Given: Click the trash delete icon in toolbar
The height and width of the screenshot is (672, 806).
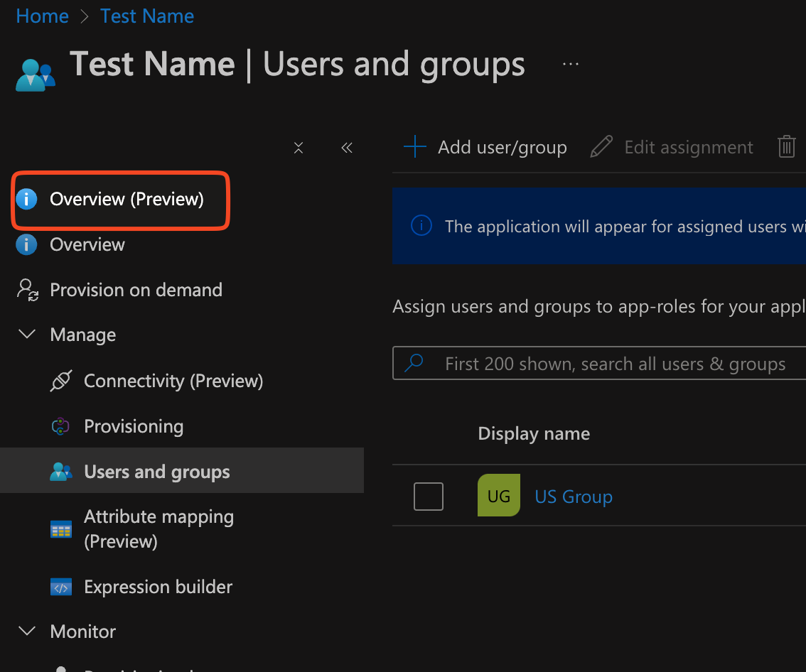Looking at the screenshot, I should pyautogui.click(x=786, y=147).
